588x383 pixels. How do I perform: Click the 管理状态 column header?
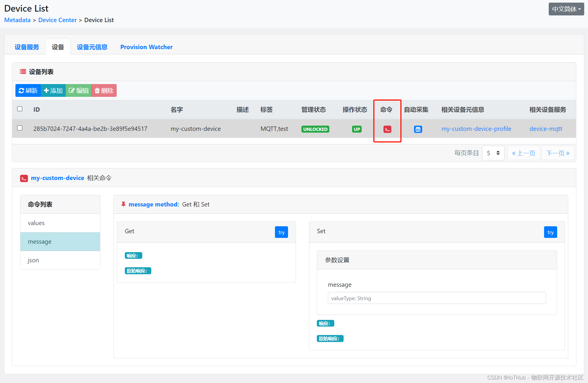coord(313,110)
